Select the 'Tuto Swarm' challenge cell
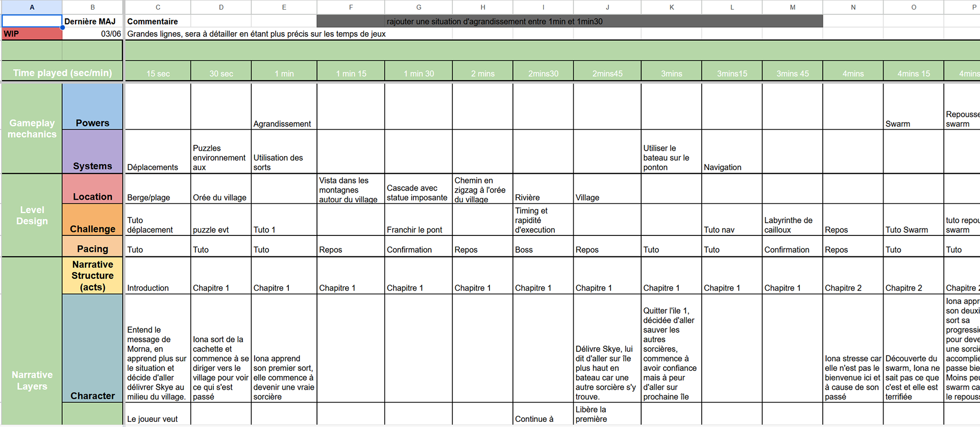This screenshot has width=980, height=427. coord(914,220)
